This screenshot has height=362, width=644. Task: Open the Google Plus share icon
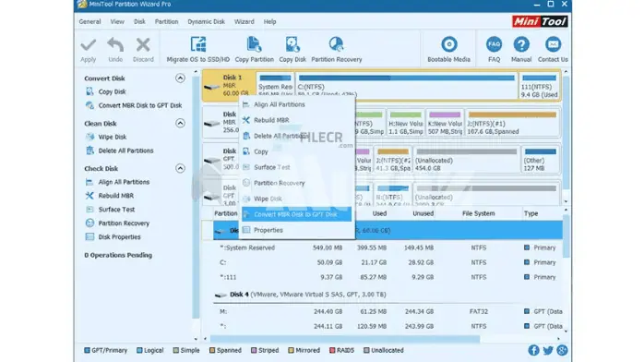click(562, 350)
